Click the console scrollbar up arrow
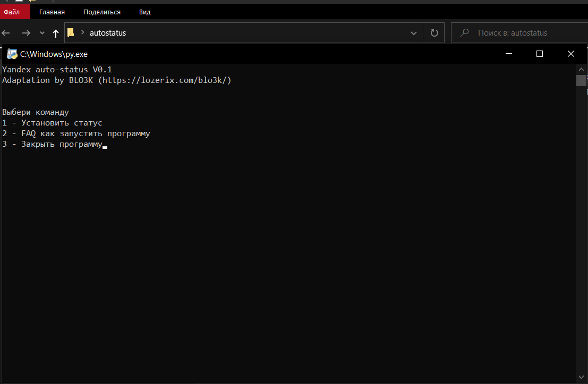588x384 pixels. click(x=581, y=70)
